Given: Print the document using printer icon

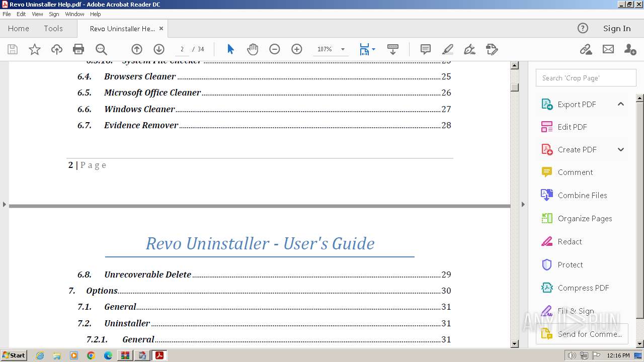Looking at the screenshot, I should [78, 49].
